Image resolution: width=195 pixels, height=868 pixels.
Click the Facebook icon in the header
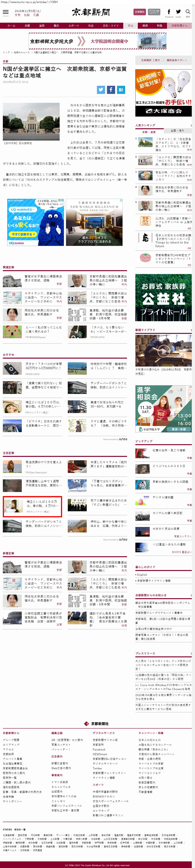[169, 12]
